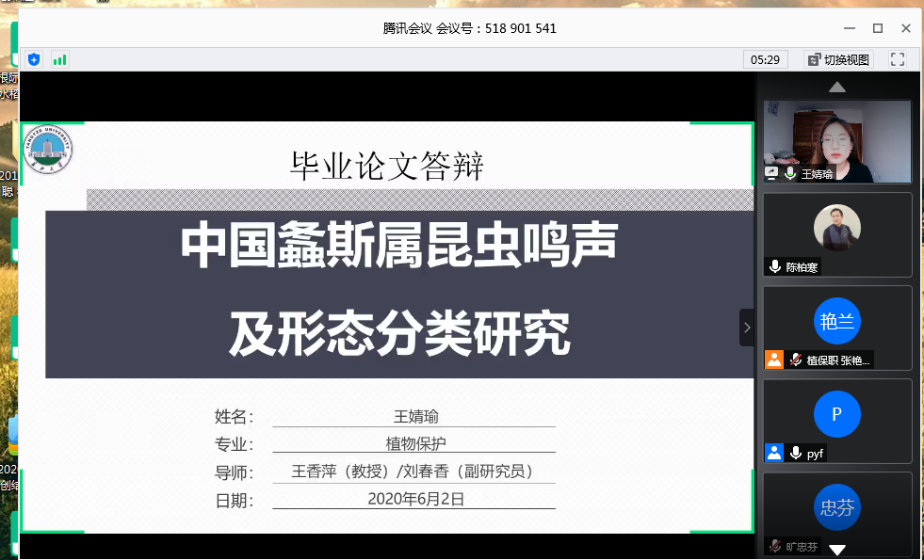Collapse the participant video sidebar

(x=747, y=328)
